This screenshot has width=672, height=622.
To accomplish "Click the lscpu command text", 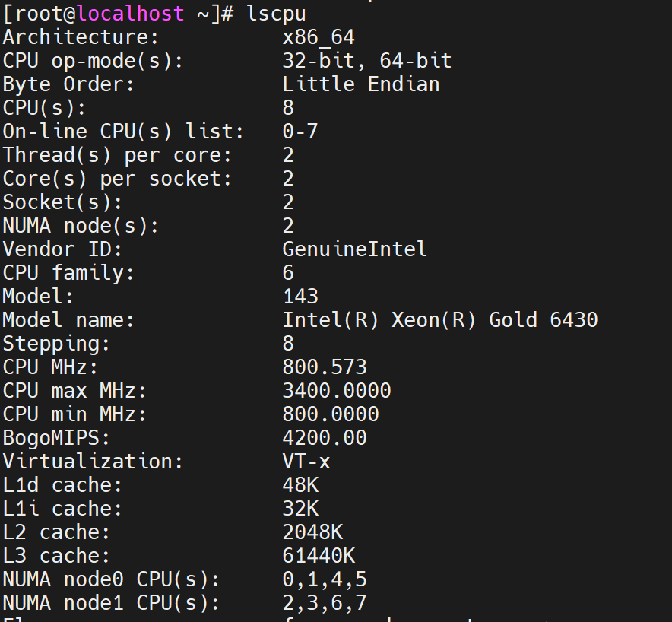I will point(277,14).
